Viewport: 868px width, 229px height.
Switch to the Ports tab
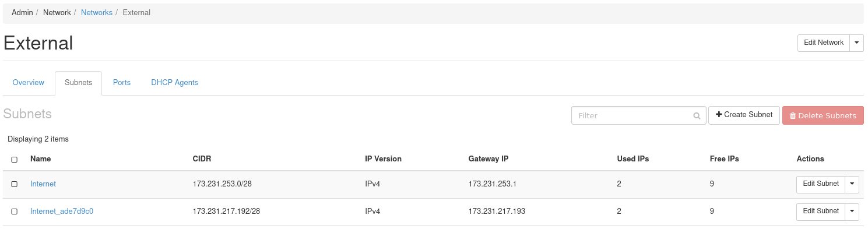(122, 83)
